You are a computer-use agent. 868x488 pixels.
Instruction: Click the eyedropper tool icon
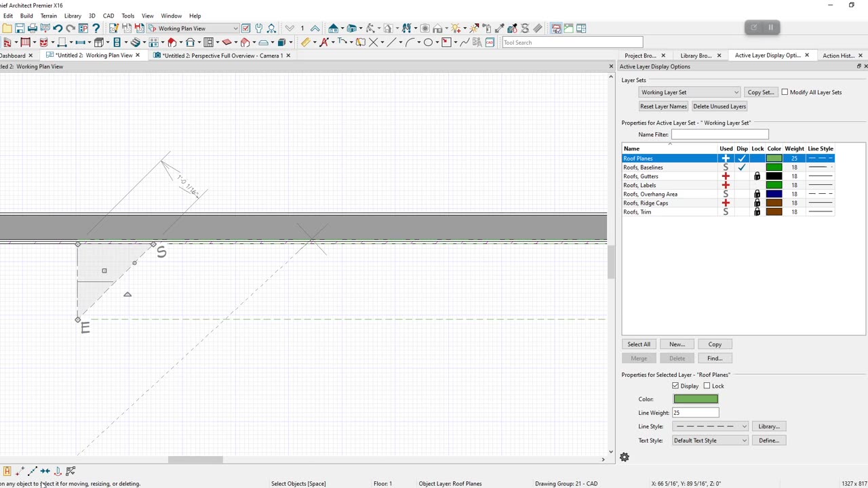500,28
